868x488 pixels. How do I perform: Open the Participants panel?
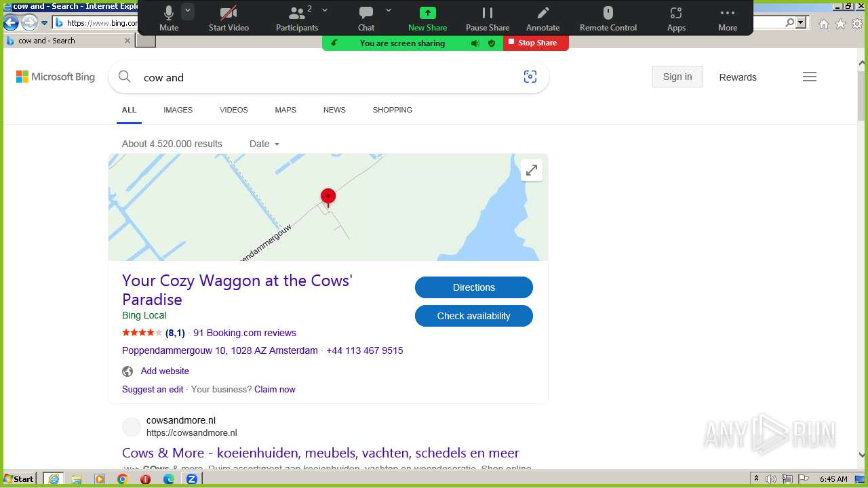296,18
